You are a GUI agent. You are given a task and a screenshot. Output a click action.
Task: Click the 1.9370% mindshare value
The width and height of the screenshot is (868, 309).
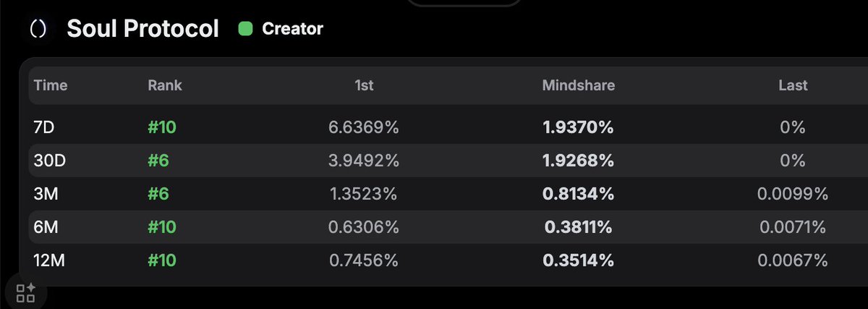pos(578,127)
